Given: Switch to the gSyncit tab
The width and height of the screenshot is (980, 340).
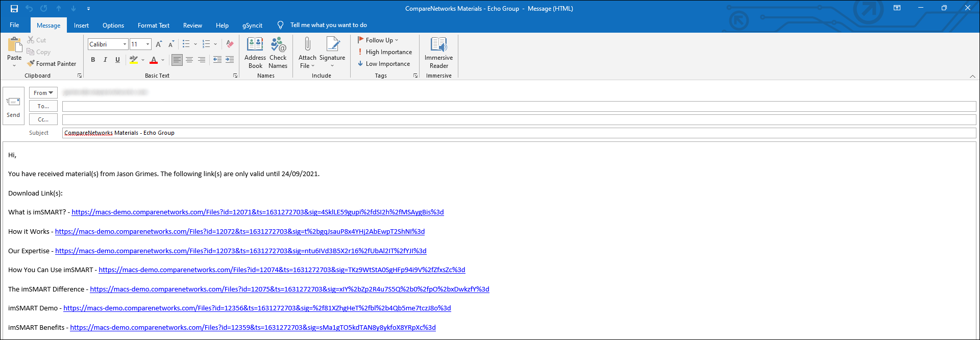Looking at the screenshot, I should point(252,26).
